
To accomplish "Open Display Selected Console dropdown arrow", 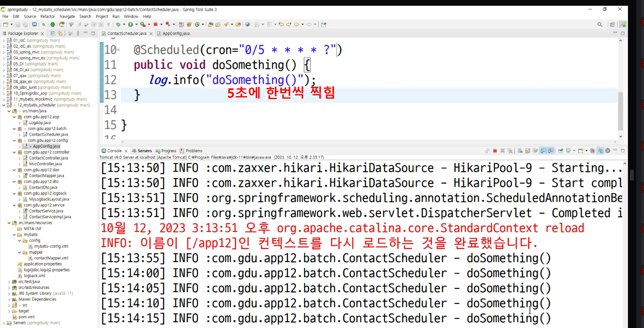I will [574, 151].
